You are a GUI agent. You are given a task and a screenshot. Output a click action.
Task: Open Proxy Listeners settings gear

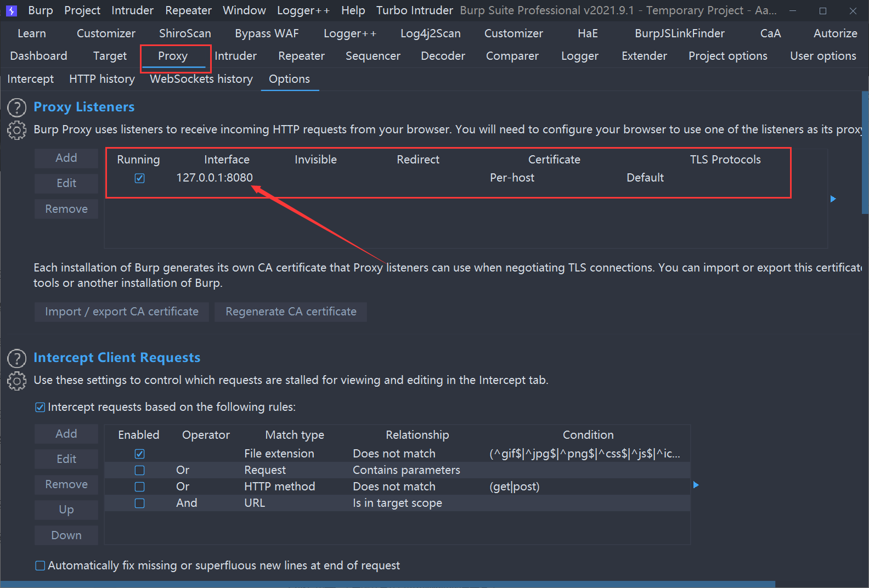(16, 130)
